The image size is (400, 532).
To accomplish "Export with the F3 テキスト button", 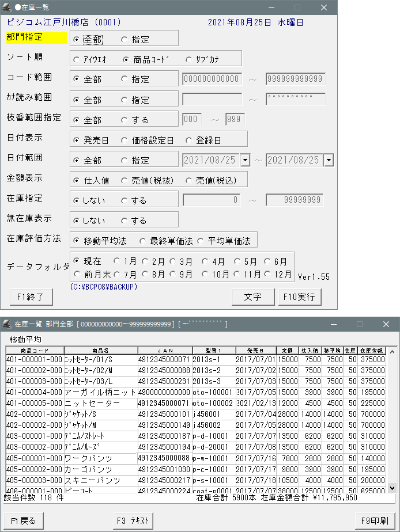I will point(133,521).
